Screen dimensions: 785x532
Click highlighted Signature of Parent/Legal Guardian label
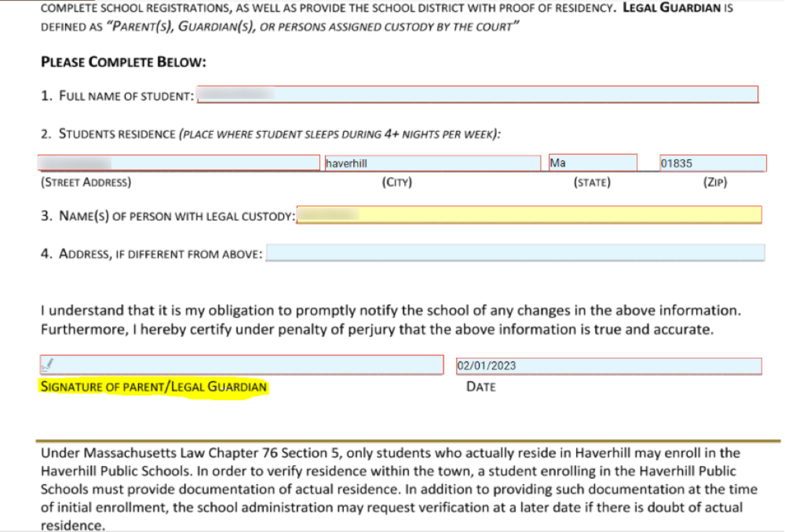click(x=153, y=387)
